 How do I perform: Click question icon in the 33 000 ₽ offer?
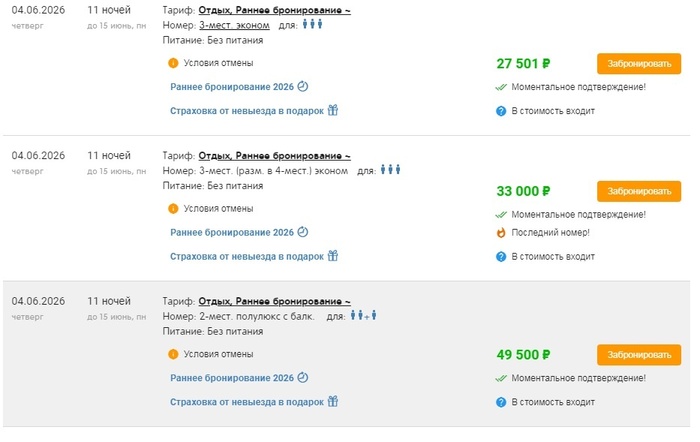pos(501,256)
